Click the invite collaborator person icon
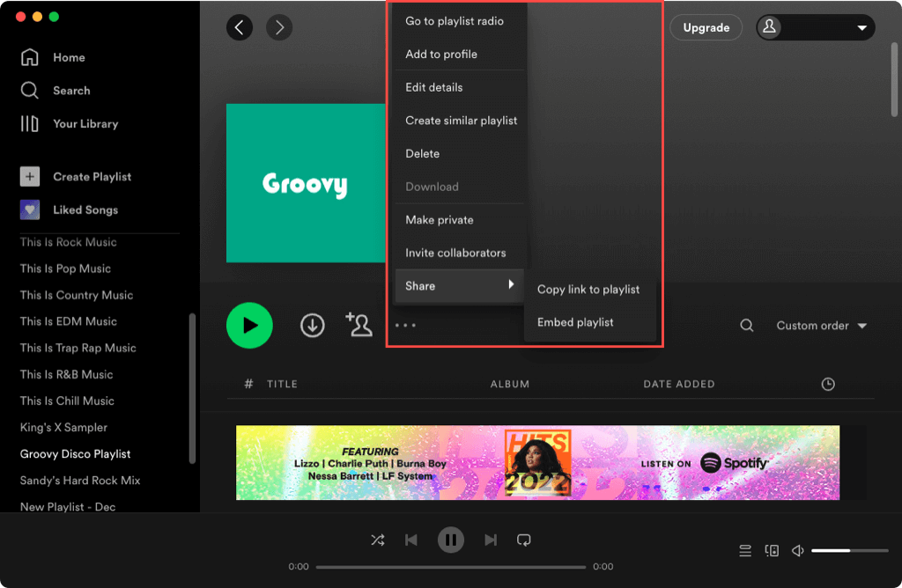The image size is (902, 588). pyautogui.click(x=359, y=325)
